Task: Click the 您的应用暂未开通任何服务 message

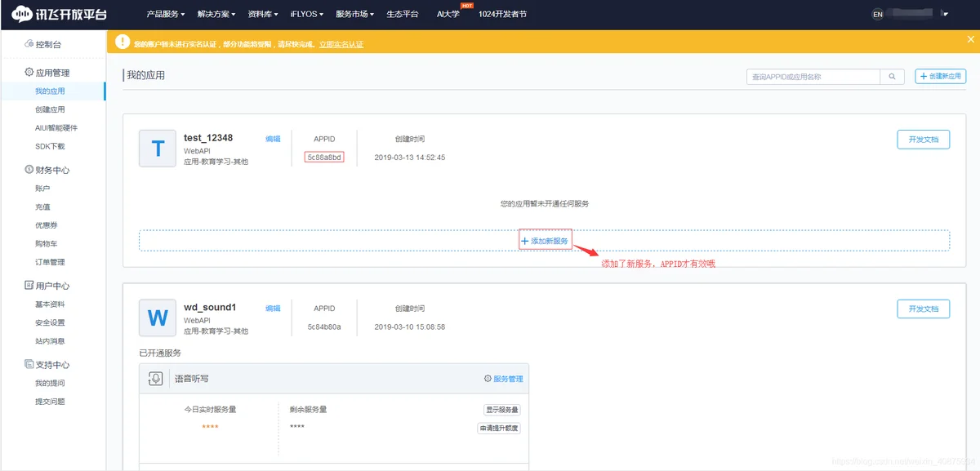Action: tap(545, 203)
